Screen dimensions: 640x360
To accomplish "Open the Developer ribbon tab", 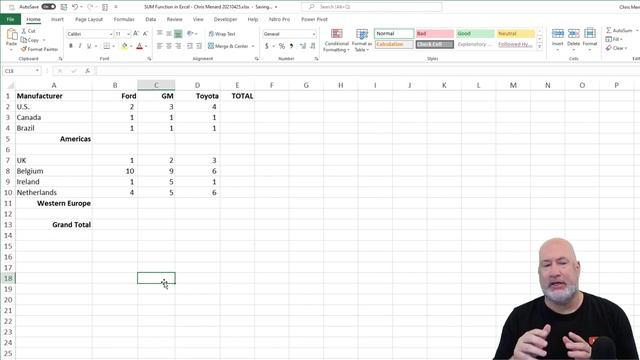I will pos(225,19).
